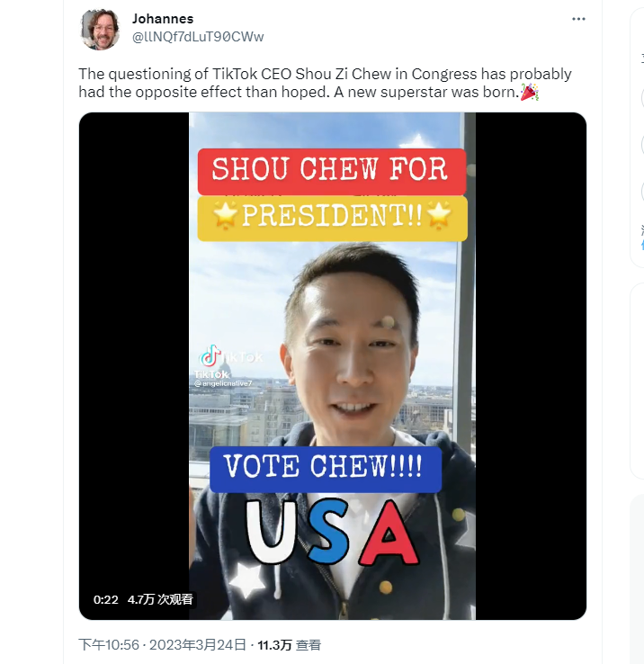Open the 下午10:56 · 2023年3月24日 timestamp link
This screenshot has width=644, height=664.
[x=164, y=645]
